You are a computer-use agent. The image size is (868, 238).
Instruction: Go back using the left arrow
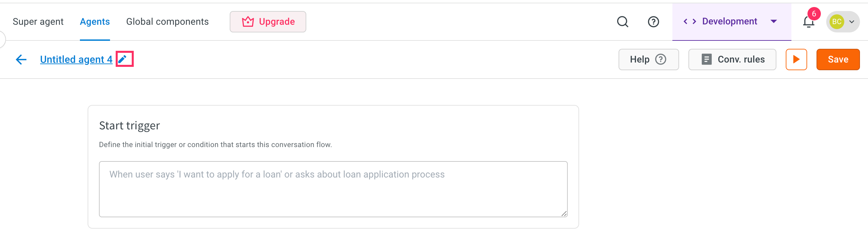[21, 59]
